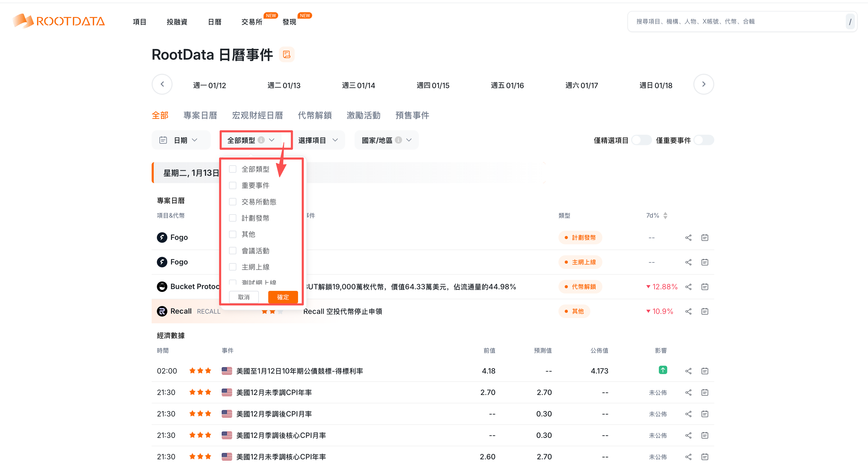Open the 日期 date dropdown
The width and height of the screenshot is (868, 463).
point(181,140)
